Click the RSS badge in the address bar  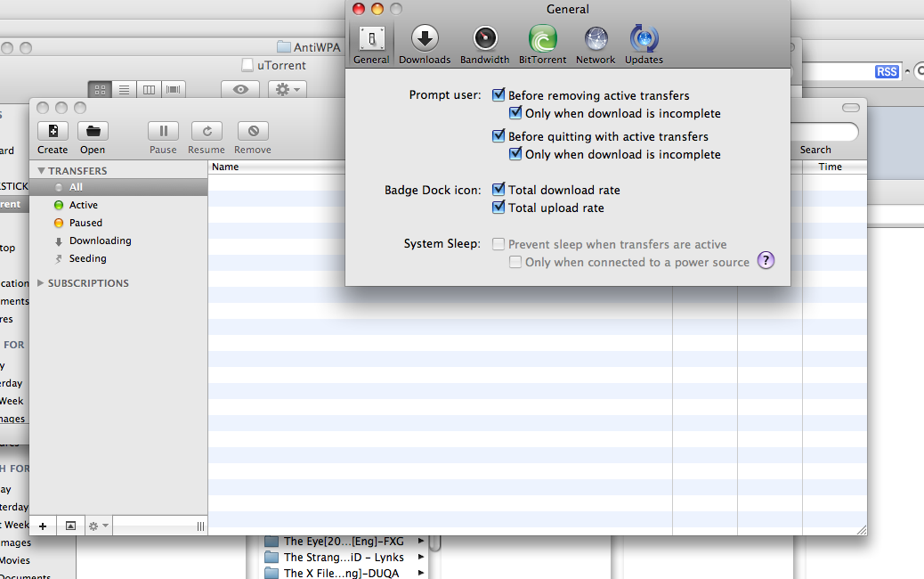click(x=887, y=72)
